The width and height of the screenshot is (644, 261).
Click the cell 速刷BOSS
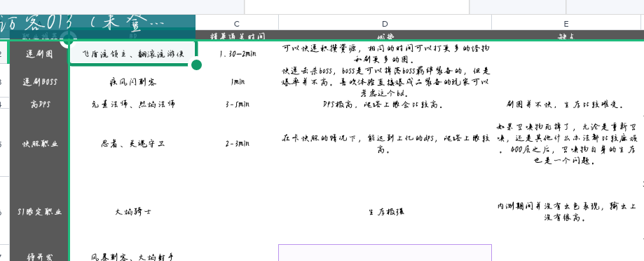[x=39, y=81]
